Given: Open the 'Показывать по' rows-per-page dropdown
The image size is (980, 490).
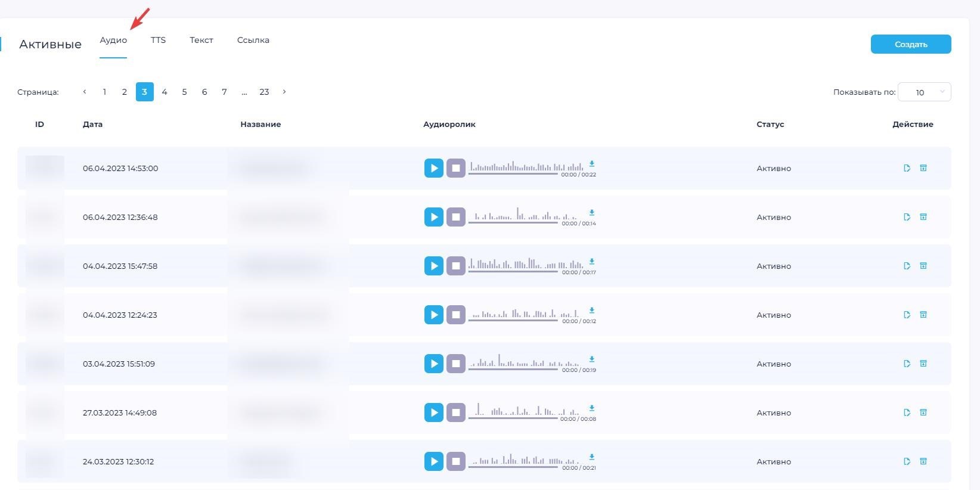Looking at the screenshot, I should click(924, 92).
